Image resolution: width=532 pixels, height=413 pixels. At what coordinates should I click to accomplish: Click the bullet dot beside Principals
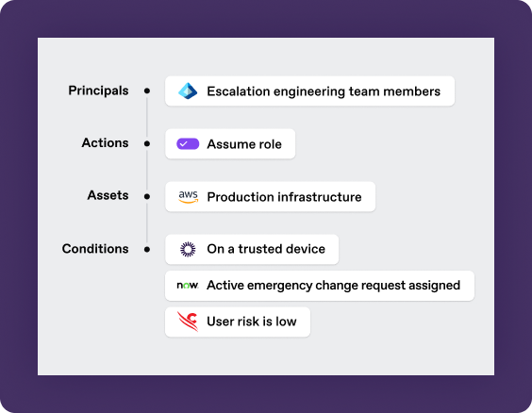[147, 91]
